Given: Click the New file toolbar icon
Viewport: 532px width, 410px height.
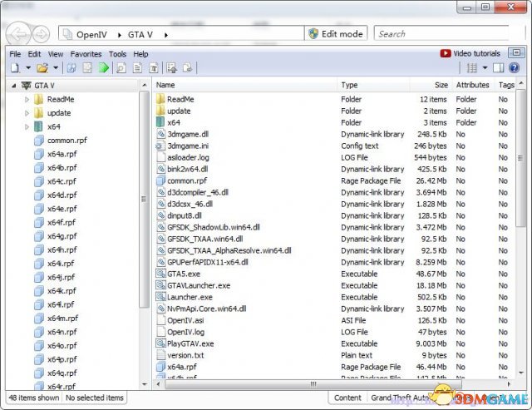Looking at the screenshot, I should [x=15, y=68].
